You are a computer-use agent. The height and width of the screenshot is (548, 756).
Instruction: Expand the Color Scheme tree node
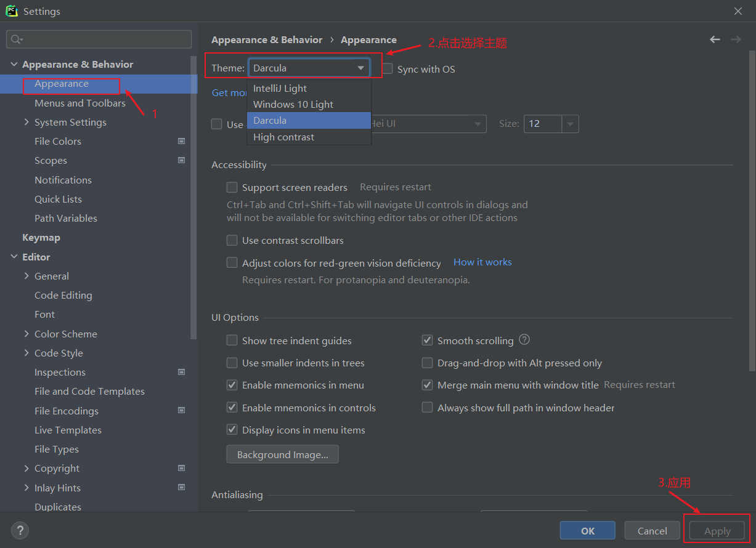coord(26,334)
